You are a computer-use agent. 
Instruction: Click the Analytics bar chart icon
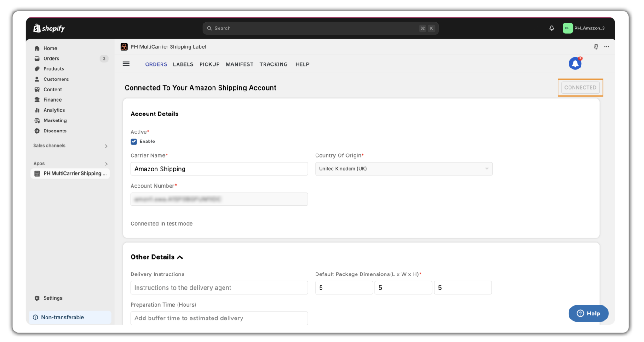[x=37, y=110]
